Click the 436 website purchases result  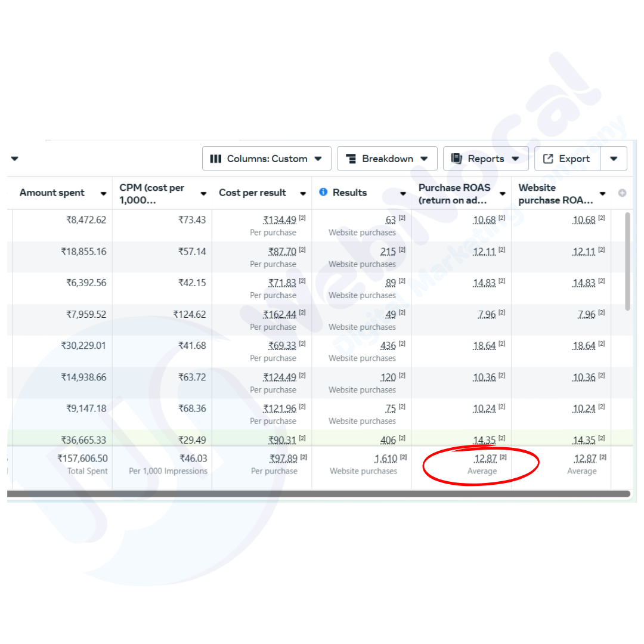point(388,345)
